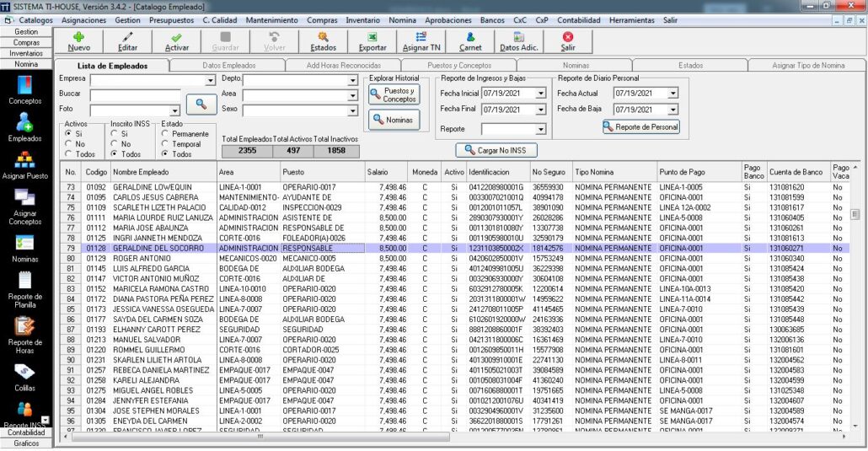Switch to the Datos Empleados tab
The image size is (868, 451).
click(229, 65)
